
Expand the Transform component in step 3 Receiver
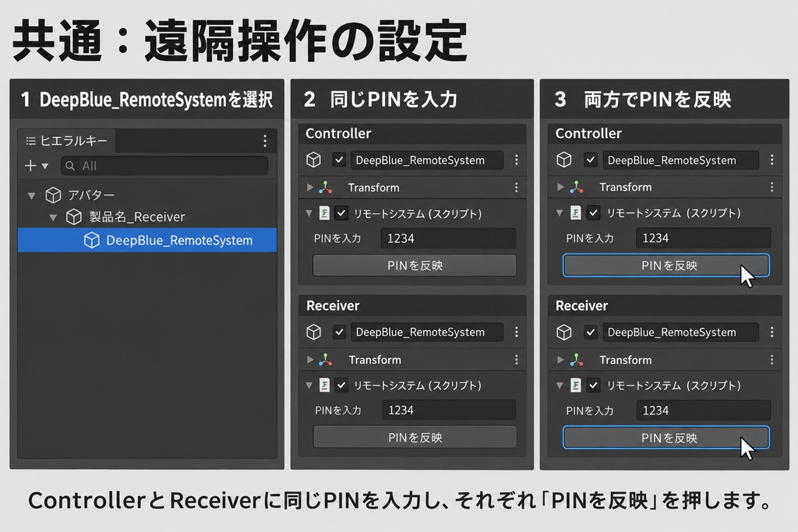560,360
